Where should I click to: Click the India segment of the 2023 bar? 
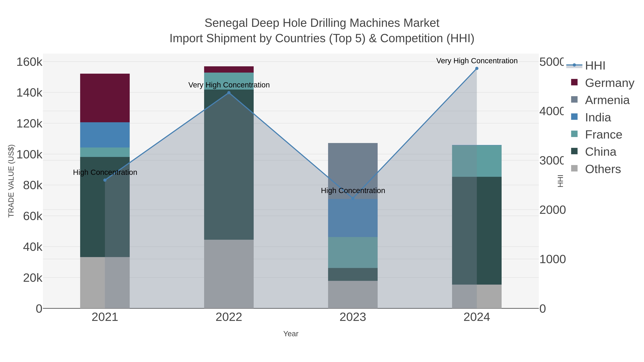pyautogui.click(x=353, y=218)
